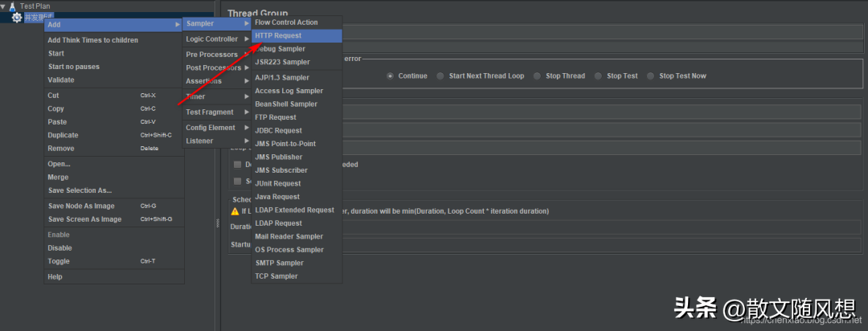Screen dimensions: 868x331
Task: Expand the Assertions submenu
Action: [x=217, y=81]
